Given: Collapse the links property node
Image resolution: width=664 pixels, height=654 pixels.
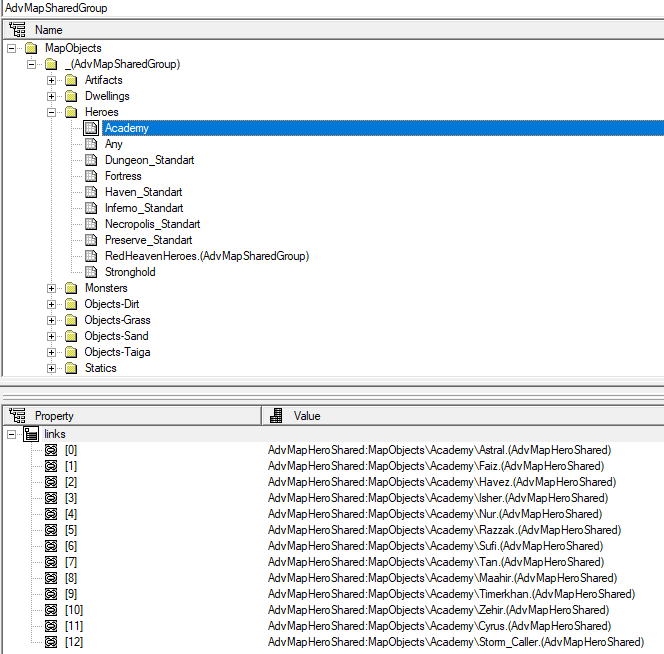Looking at the screenshot, I should [11, 434].
